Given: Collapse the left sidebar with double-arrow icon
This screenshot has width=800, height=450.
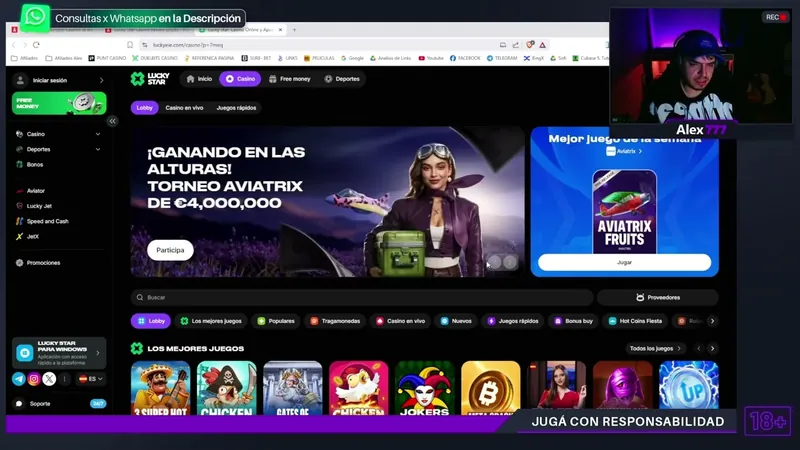Looking at the screenshot, I should 112,121.
